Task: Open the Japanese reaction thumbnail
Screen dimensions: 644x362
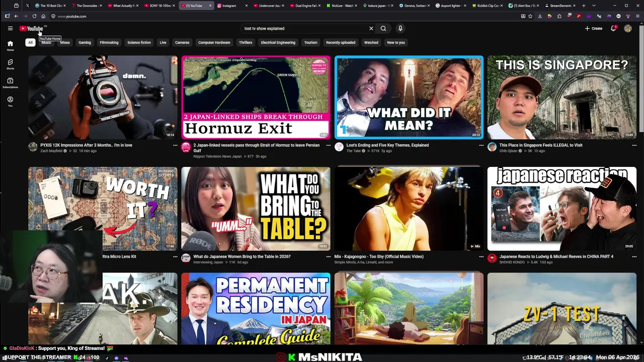Action: tap(561, 209)
